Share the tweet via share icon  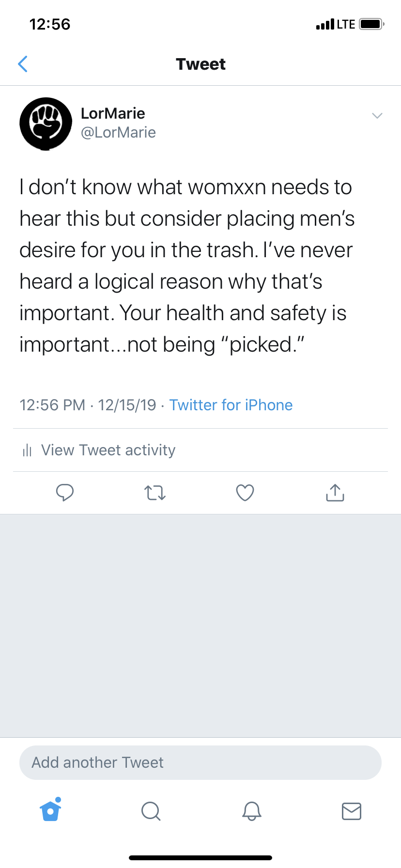point(335,493)
